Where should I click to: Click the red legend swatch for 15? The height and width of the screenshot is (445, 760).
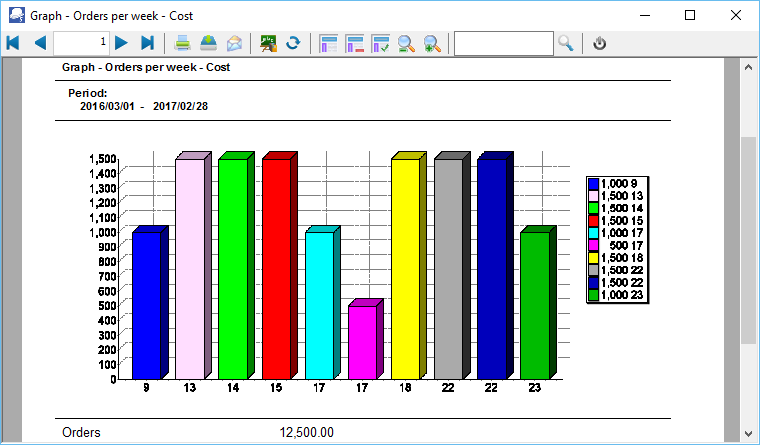pyautogui.click(x=593, y=220)
